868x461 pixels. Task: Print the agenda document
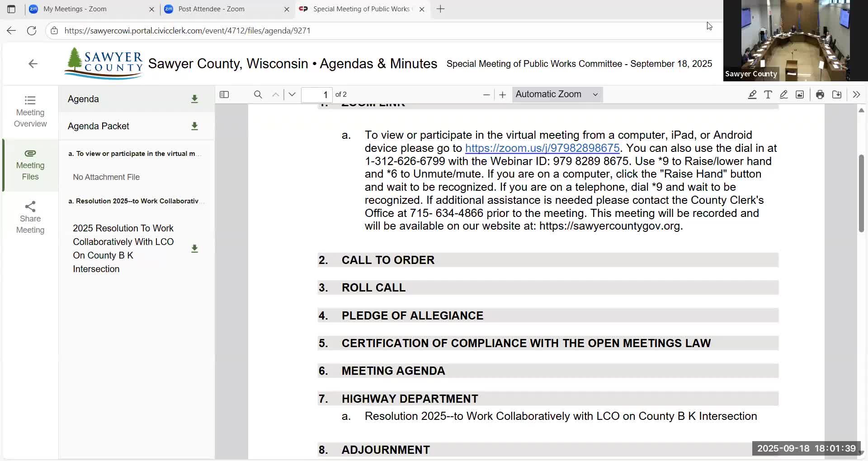point(820,94)
